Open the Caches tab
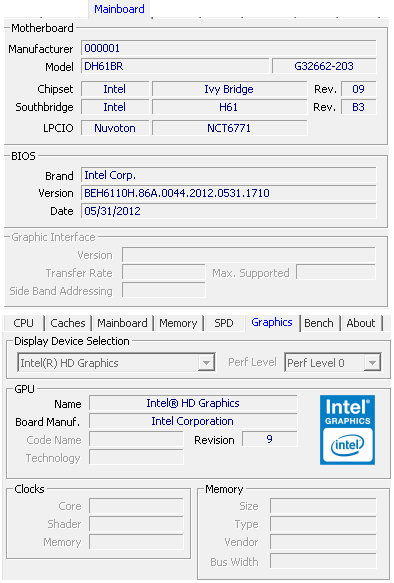 (68, 323)
